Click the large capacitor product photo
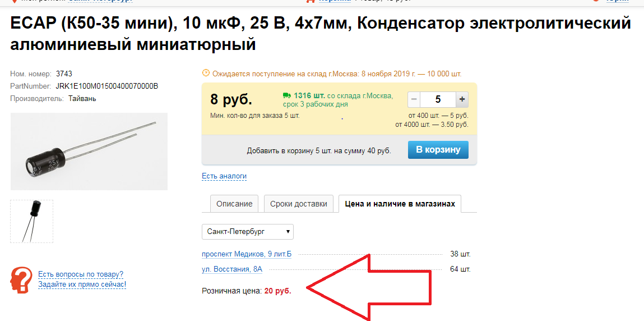 tap(89, 152)
